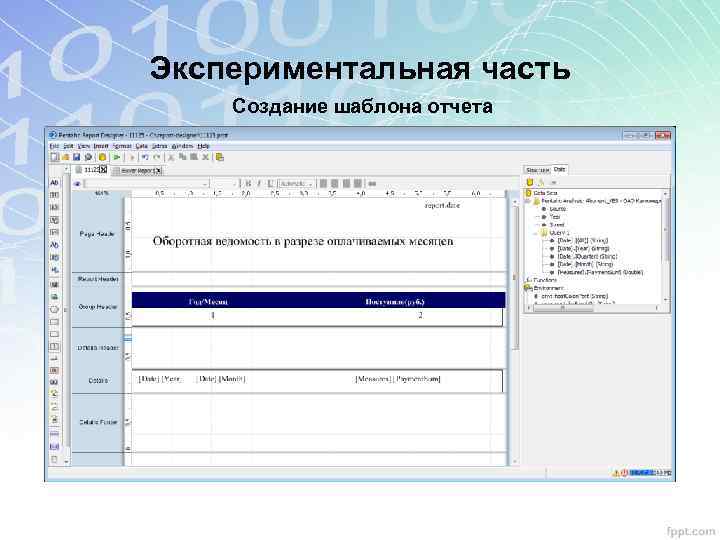Click the Copy toolbar icon
The image size is (720, 540).
[182, 157]
